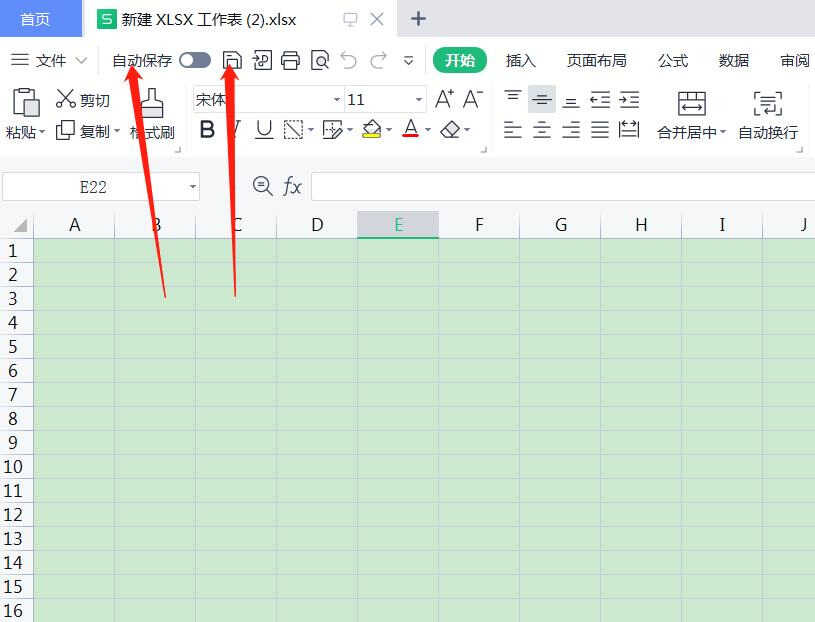This screenshot has width=815, height=622.
Task: Expand the fill color dropdown arrow
Action: (389, 130)
